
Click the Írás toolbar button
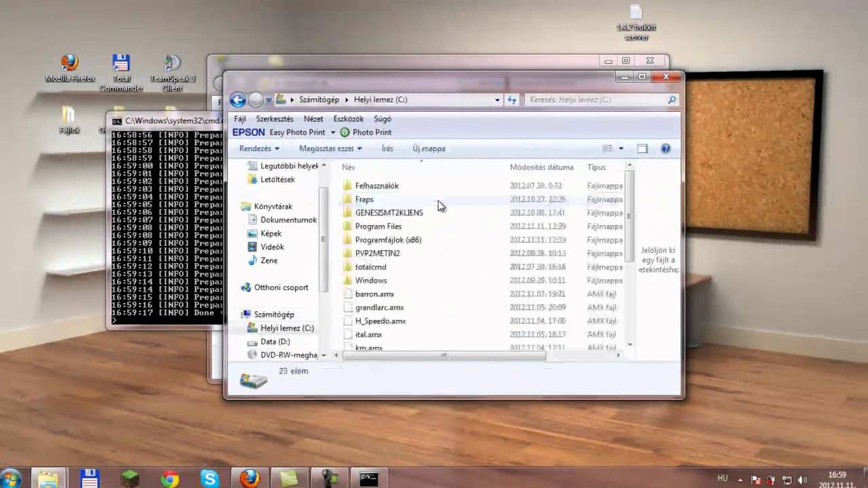tap(387, 148)
